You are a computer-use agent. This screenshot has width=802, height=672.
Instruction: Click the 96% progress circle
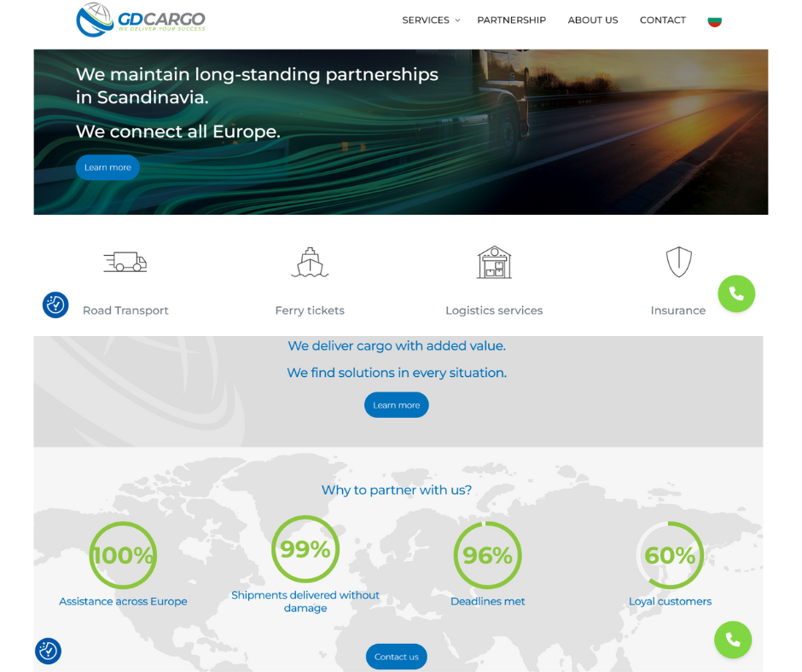tap(487, 555)
